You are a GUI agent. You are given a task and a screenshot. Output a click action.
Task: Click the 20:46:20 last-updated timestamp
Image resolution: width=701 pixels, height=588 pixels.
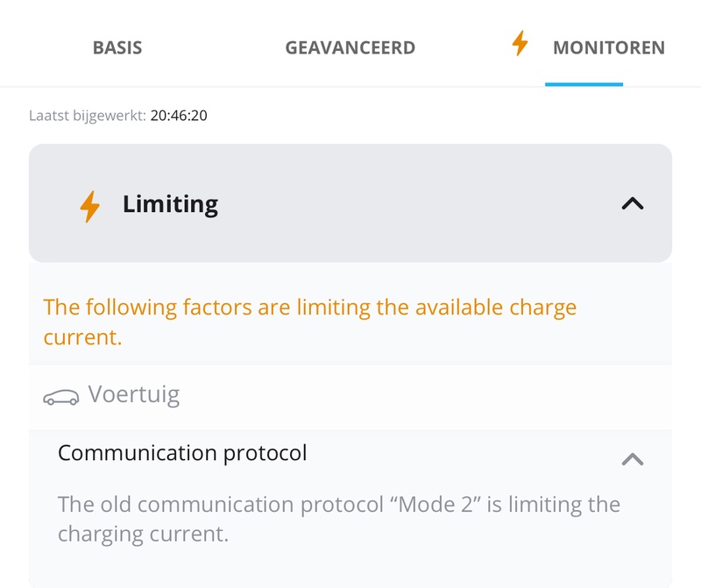[x=179, y=115]
